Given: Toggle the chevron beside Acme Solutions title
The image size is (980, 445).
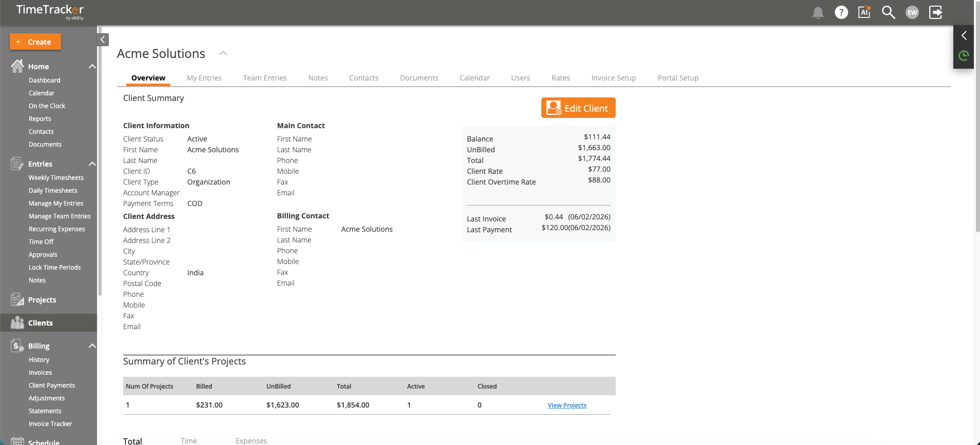Looking at the screenshot, I should click(223, 53).
